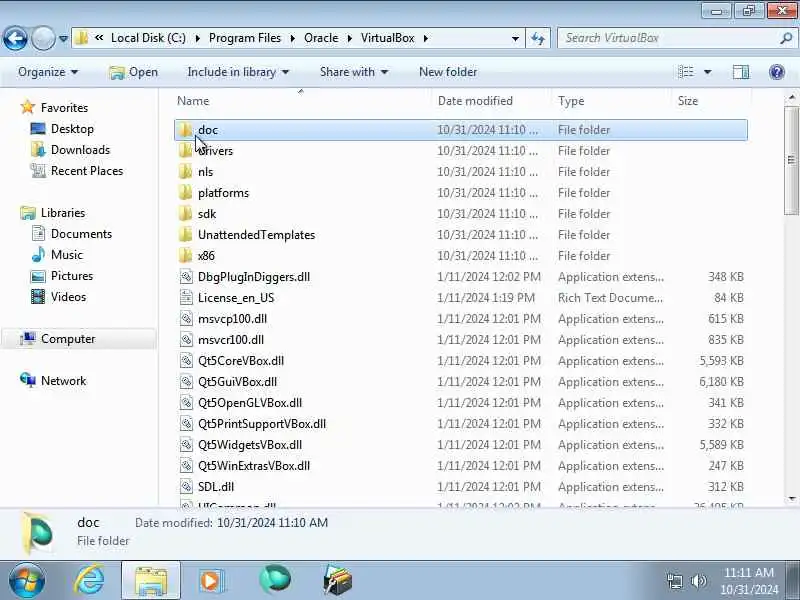Viewport: 800px width, 600px height.
Task: Open the Include in library menu
Action: point(238,72)
